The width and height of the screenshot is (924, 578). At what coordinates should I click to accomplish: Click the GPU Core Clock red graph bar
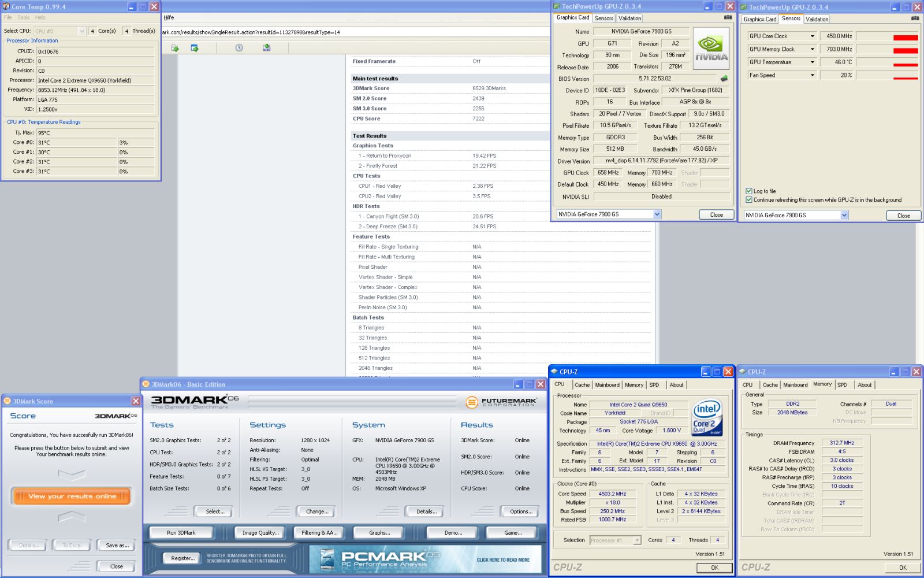[906, 38]
